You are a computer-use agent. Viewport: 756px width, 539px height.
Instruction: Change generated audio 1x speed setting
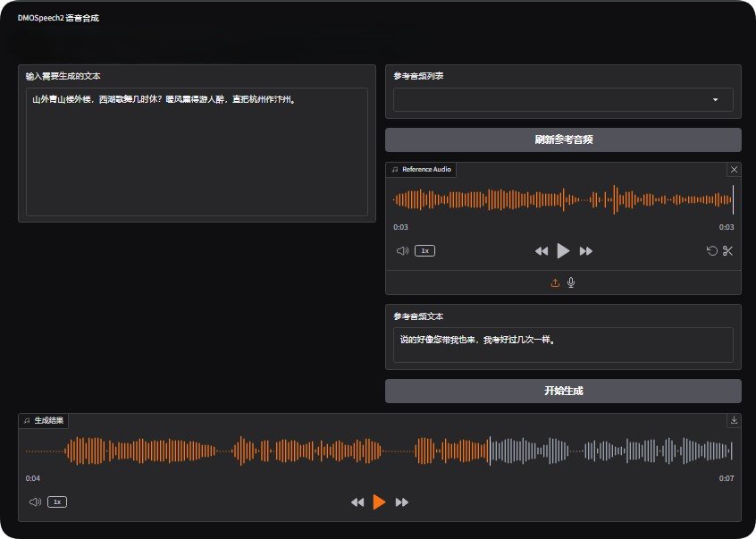click(57, 502)
